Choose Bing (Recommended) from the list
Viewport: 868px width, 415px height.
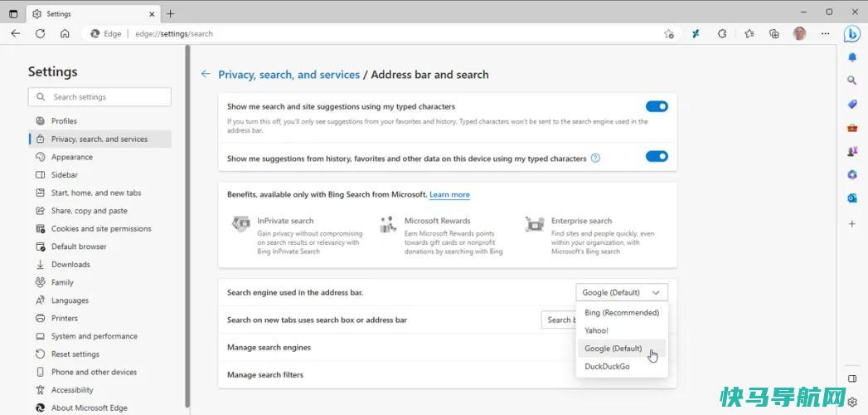(622, 313)
